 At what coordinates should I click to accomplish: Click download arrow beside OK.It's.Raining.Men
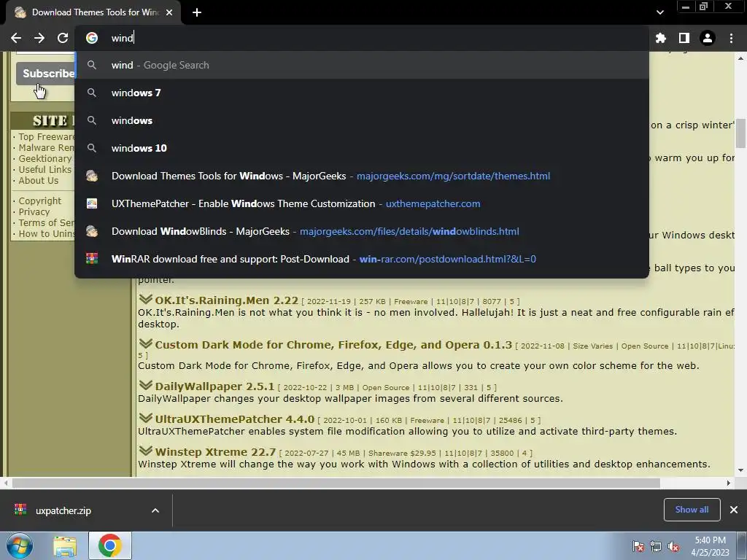[145, 299]
